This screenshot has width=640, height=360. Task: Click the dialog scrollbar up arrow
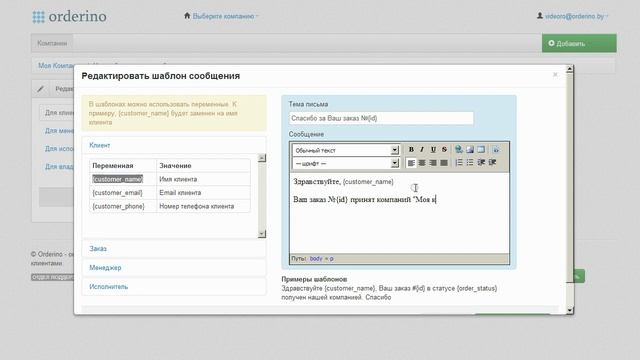570,69
